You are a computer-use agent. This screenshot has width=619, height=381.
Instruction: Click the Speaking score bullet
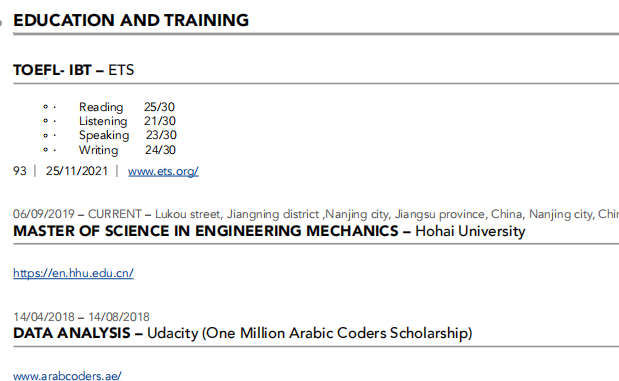click(45, 135)
